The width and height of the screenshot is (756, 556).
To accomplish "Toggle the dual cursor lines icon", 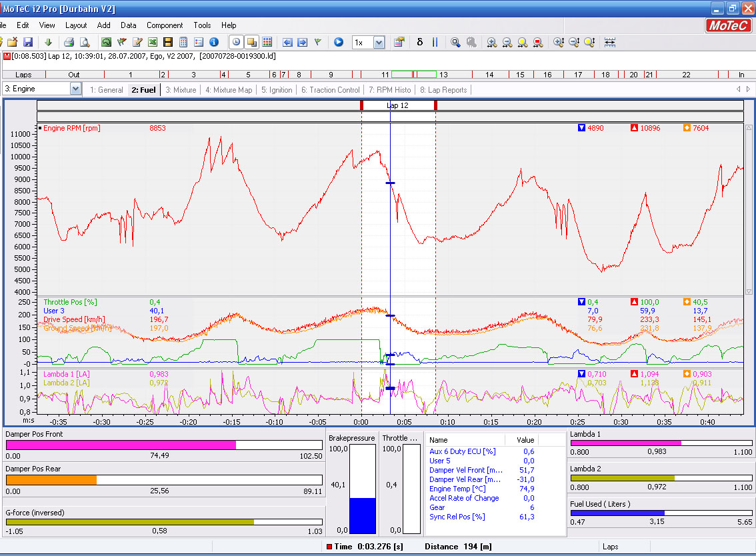I will click(x=435, y=43).
